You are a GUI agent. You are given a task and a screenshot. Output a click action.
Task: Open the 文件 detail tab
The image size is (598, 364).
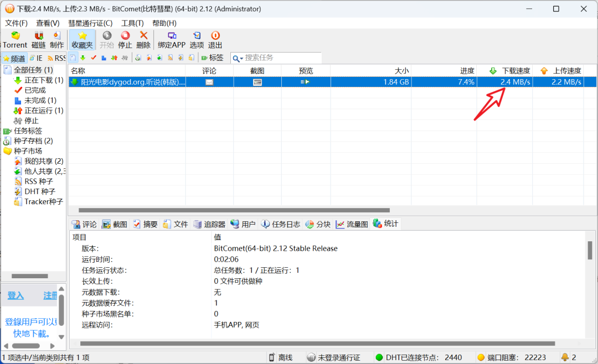[176, 224]
